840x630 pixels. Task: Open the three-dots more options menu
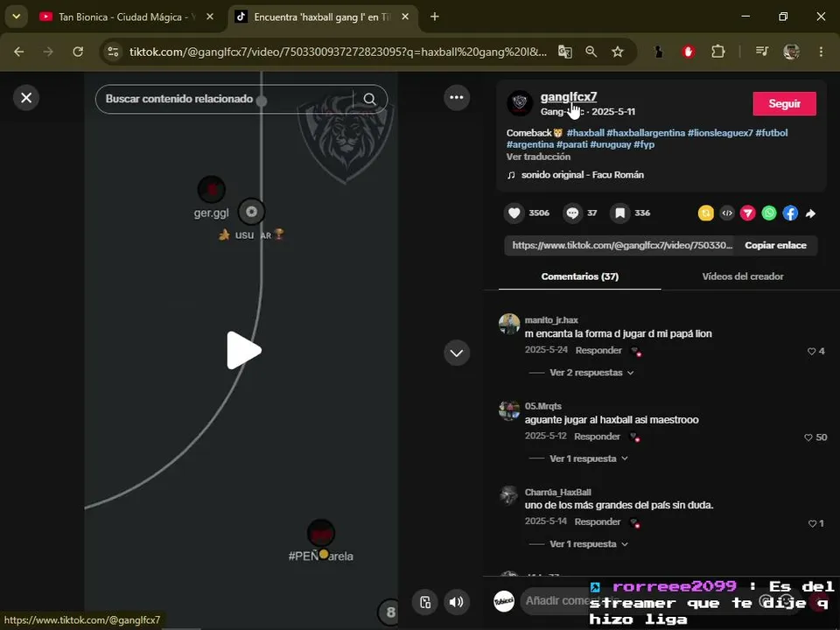[457, 97]
